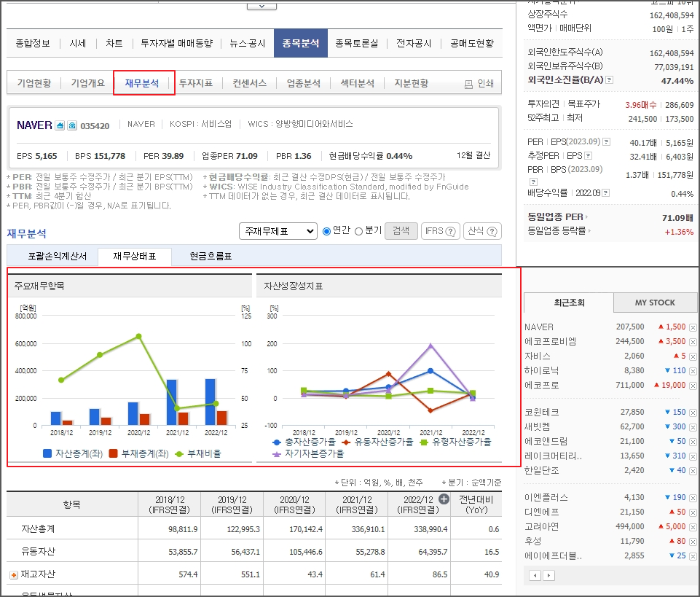Click the home icon next to NAVER
This screenshot has height=597, width=700.
click(x=60, y=125)
